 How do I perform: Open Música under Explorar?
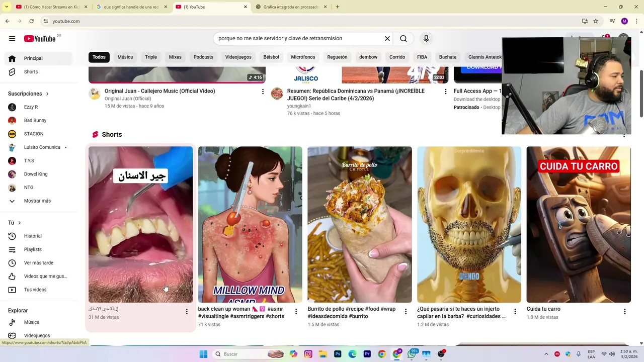click(39, 322)
